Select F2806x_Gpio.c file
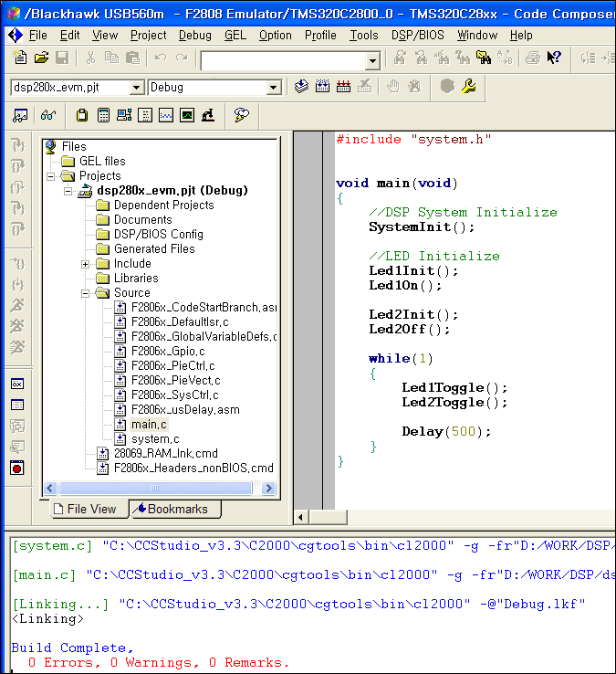This screenshot has height=674, width=616. (168, 352)
